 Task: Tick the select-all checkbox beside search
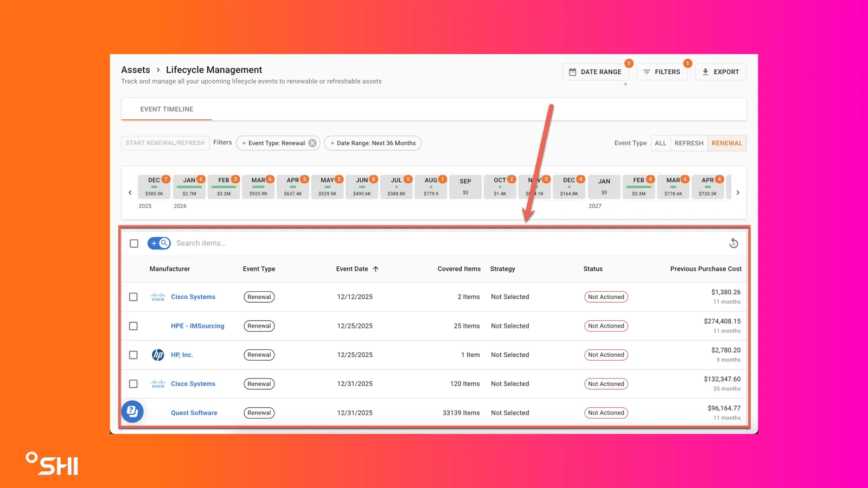[134, 243]
